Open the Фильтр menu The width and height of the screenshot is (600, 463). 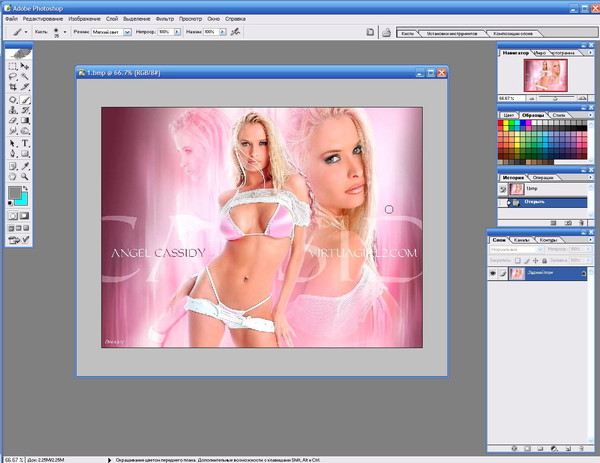(x=165, y=19)
